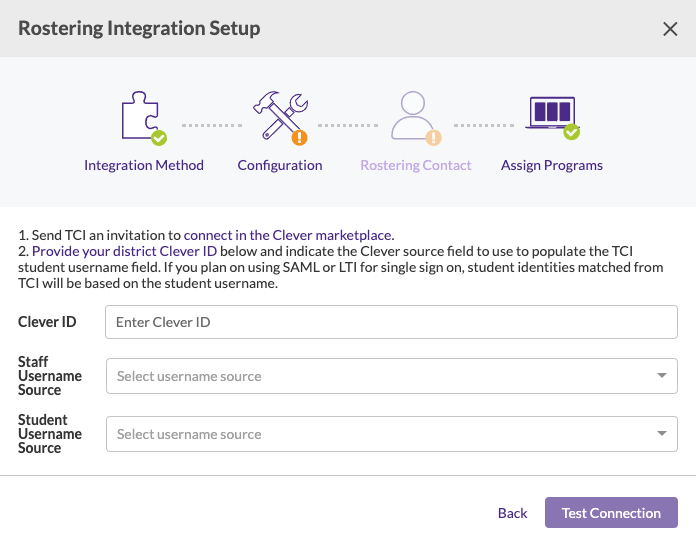Click the Rostering Integration Setup title text
Image resolution: width=696 pixels, height=546 pixels.
point(139,28)
